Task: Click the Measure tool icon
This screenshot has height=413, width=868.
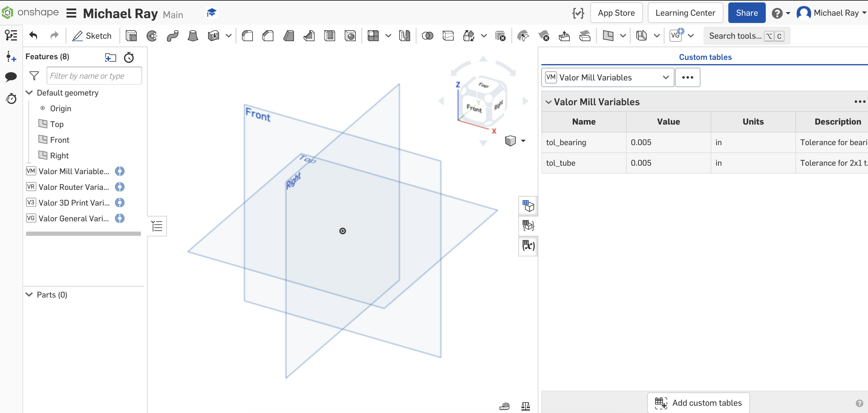Action: coord(504,406)
